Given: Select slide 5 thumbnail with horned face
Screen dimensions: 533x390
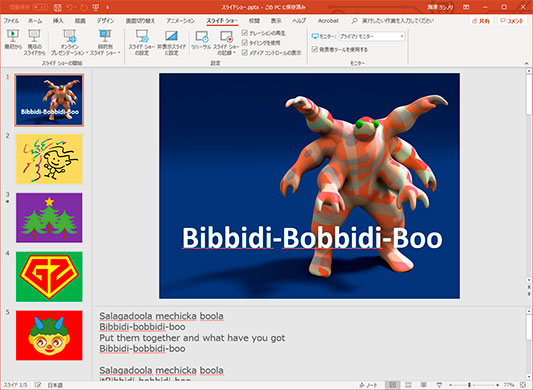Looking at the screenshot, I should [49, 335].
